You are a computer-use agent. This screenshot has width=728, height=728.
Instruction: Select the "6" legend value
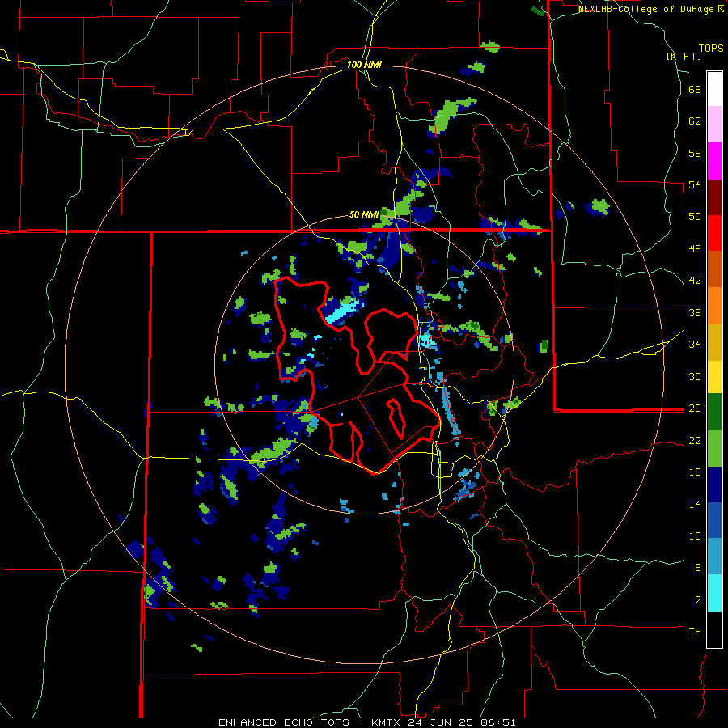(x=698, y=567)
